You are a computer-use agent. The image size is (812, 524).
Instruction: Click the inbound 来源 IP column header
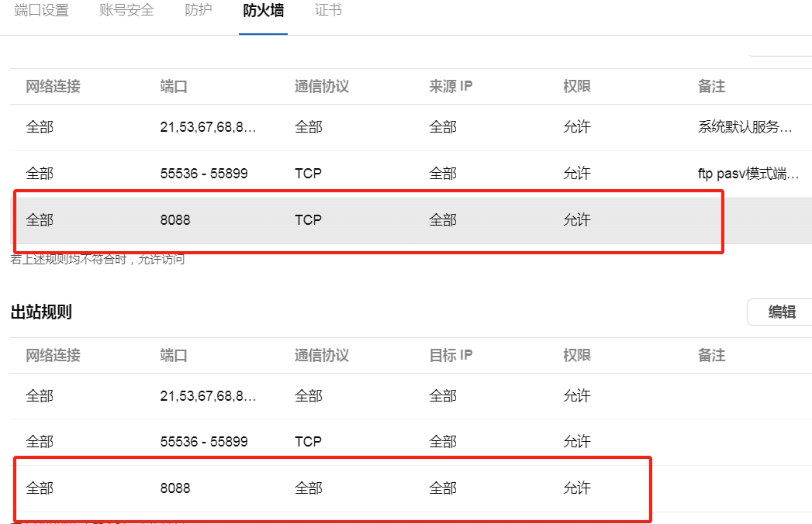[451, 87]
